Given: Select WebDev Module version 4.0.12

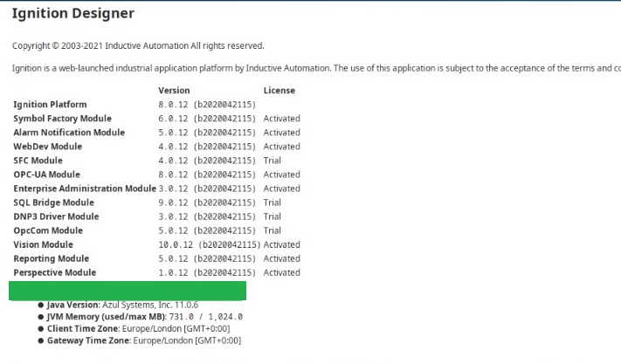Looking at the screenshot, I should (x=207, y=147).
